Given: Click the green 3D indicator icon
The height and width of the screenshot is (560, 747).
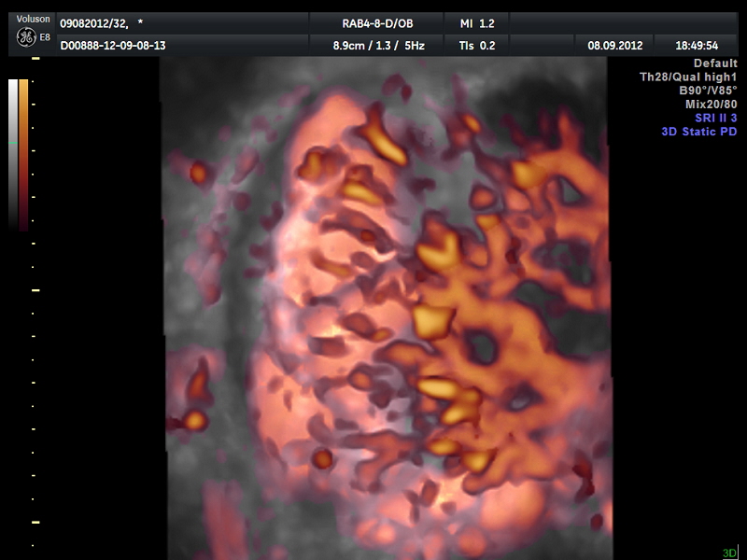Looking at the screenshot, I should click(x=730, y=553).
